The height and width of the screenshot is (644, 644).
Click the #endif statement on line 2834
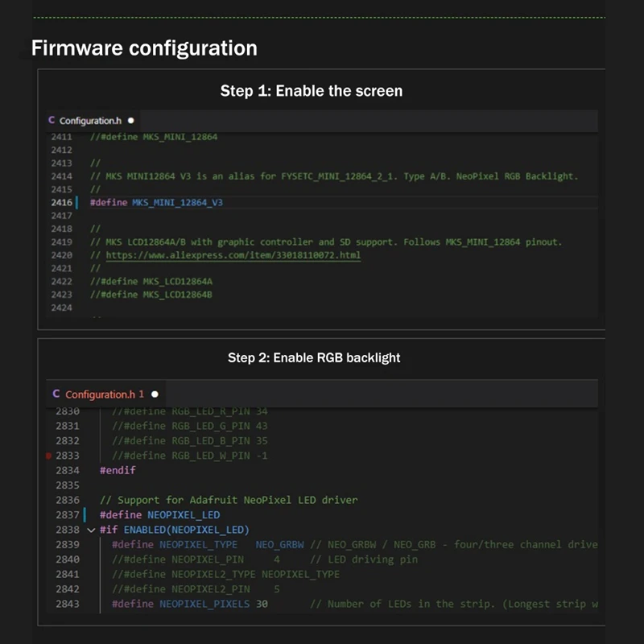pos(118,470)
